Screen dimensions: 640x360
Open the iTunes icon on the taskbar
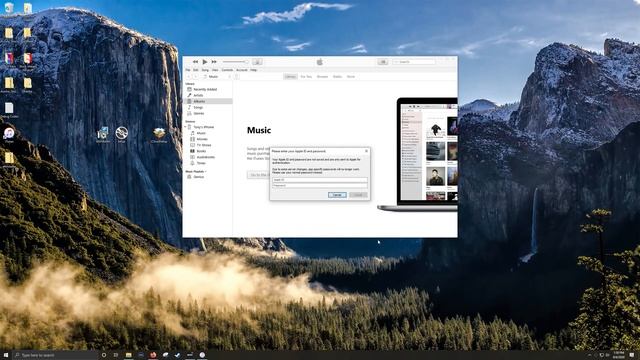(202, 355)
